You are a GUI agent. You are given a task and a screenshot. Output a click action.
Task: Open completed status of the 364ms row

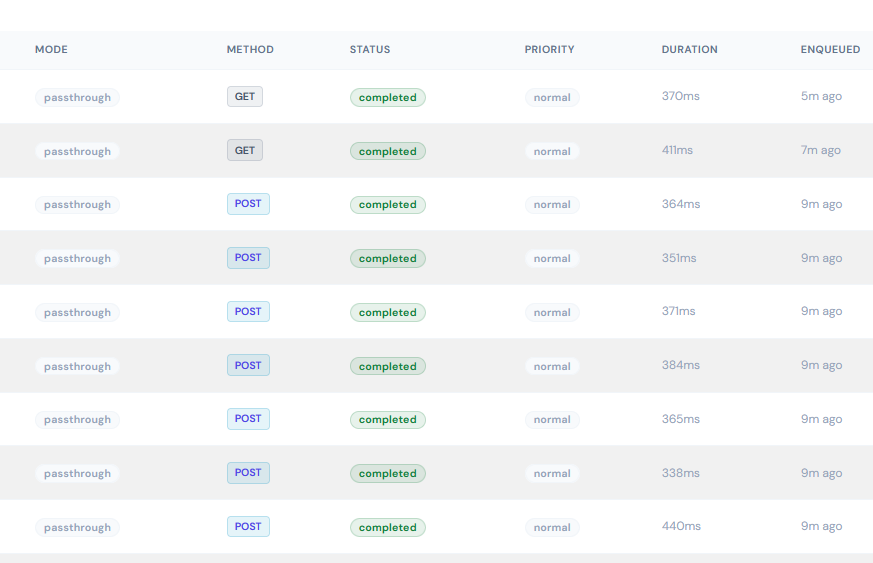tap(388, 204)
